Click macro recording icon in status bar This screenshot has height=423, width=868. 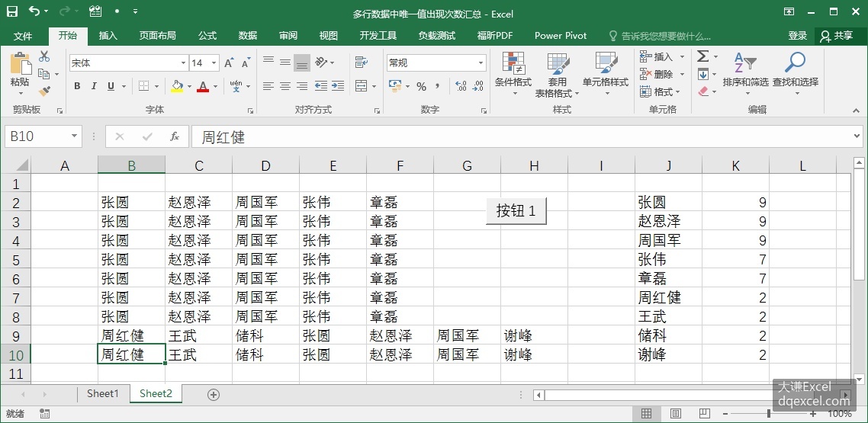pos(45,414)
